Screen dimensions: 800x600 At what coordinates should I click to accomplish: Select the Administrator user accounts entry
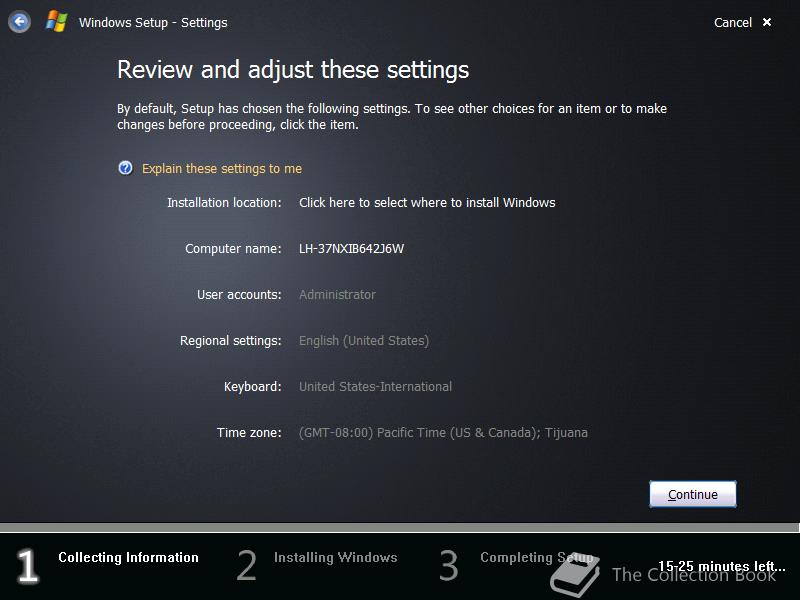click(x=337, y=294)
